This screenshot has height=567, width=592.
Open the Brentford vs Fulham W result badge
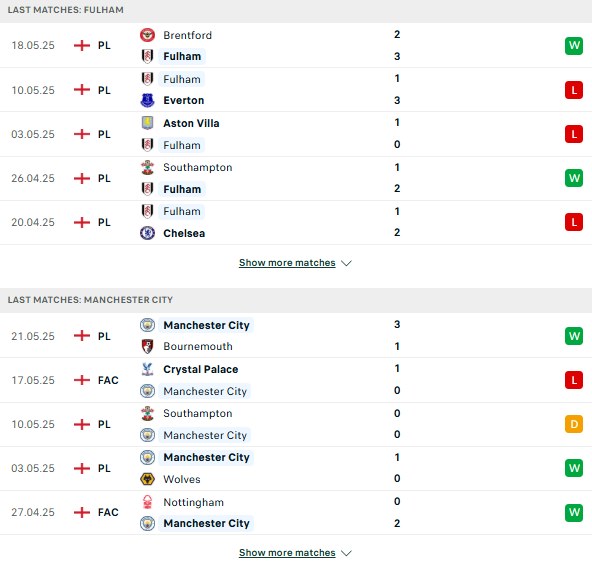574,46
